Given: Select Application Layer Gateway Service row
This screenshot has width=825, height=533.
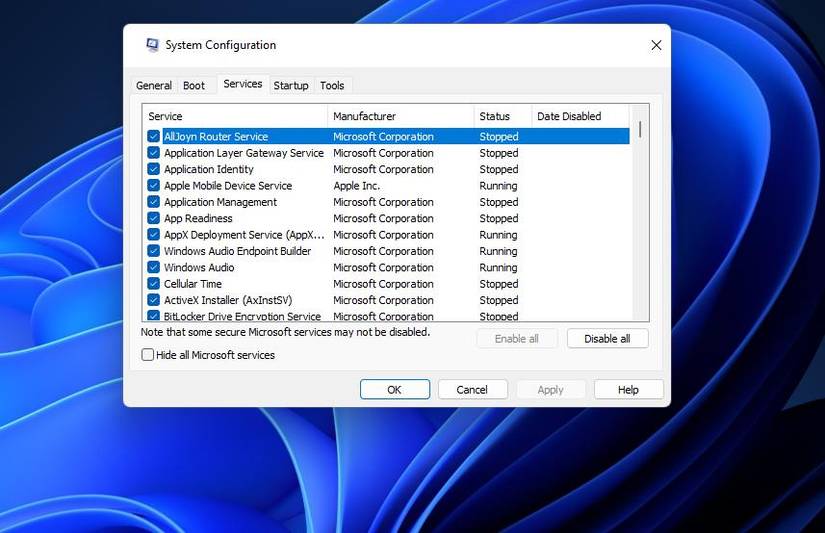Looking at the screenshot, I should coord(388,153).
